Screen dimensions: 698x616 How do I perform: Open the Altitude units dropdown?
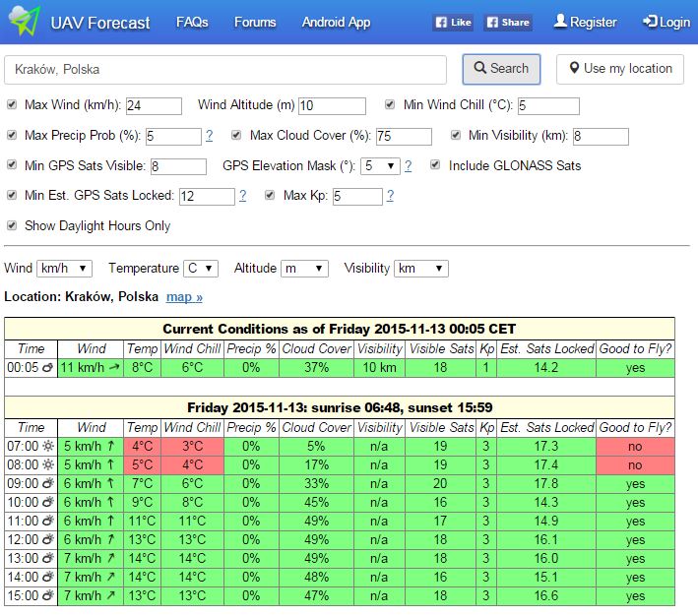[x=304, y=269]
